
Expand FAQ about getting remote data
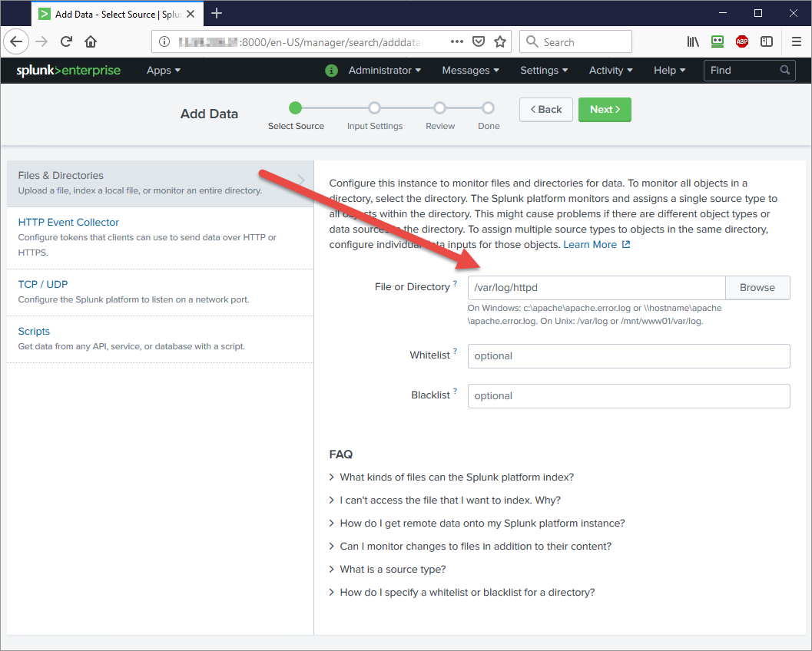click(x=477, y=524)
